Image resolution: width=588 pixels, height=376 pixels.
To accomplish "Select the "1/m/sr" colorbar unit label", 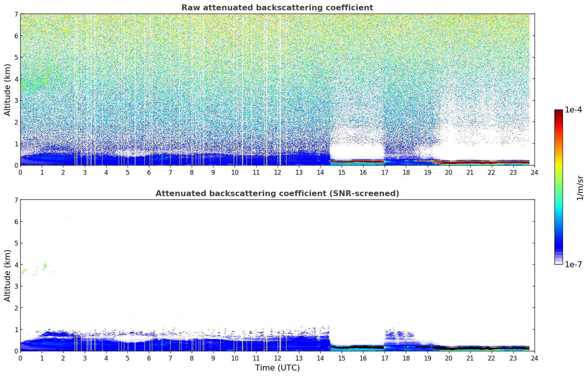I will click(580, 187).
